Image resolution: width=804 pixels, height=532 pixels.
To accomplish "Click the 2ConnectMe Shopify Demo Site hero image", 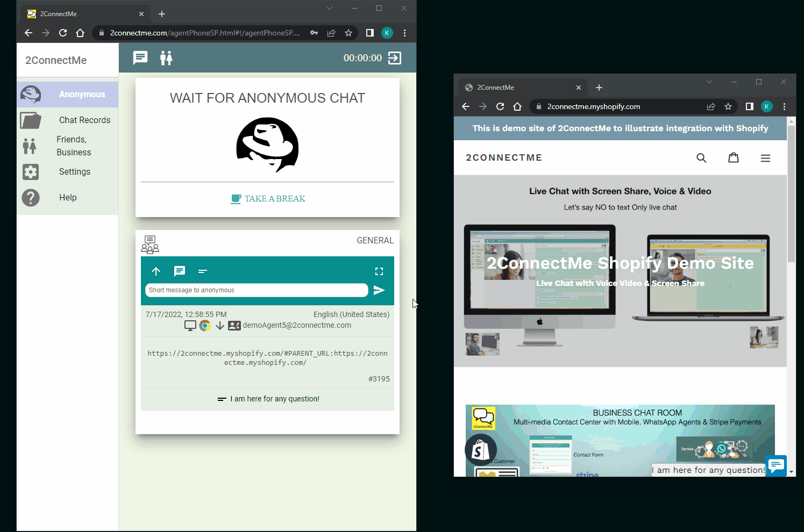I will 620,271.
